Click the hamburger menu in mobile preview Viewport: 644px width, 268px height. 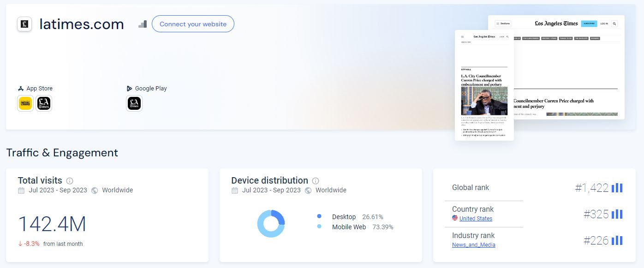click(463, 37)
